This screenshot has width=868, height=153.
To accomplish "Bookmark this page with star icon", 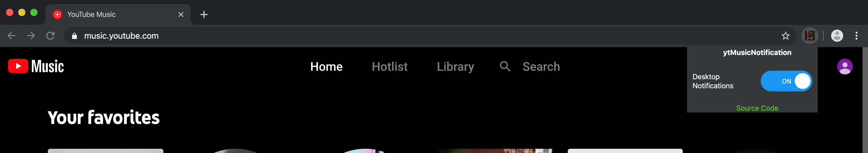I will [x=785, y=36].
